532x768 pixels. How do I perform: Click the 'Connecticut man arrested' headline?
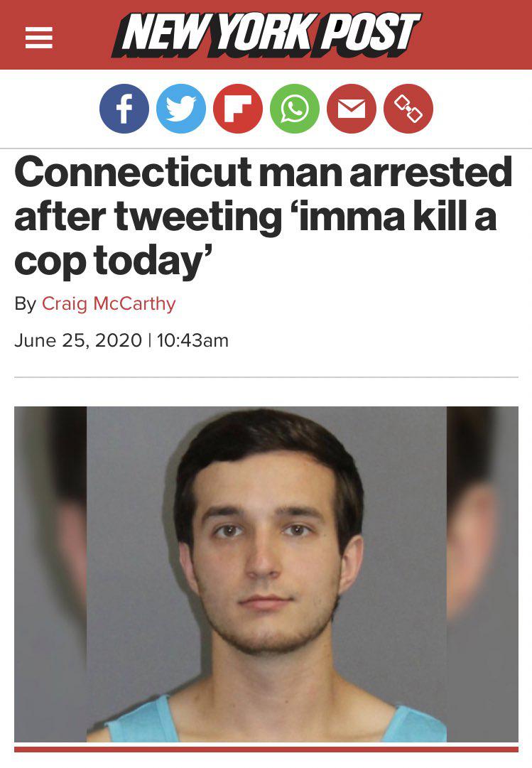coord(263,172)
